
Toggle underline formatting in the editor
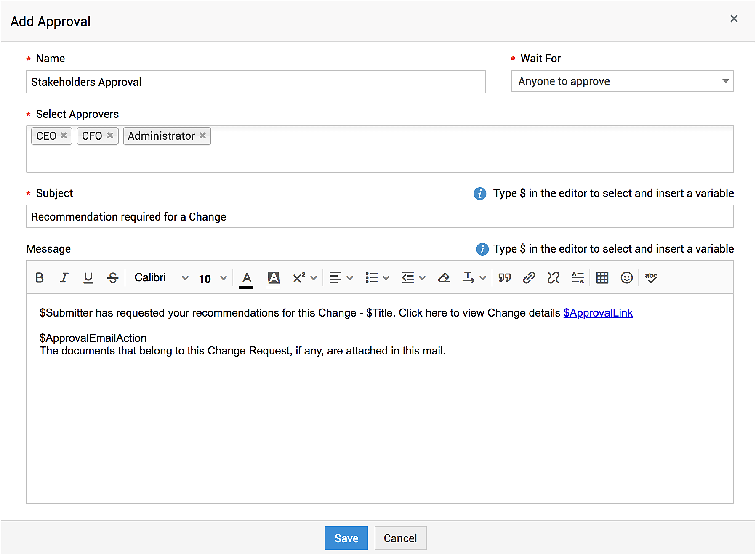pyautogui.click(x=88, y=278)
